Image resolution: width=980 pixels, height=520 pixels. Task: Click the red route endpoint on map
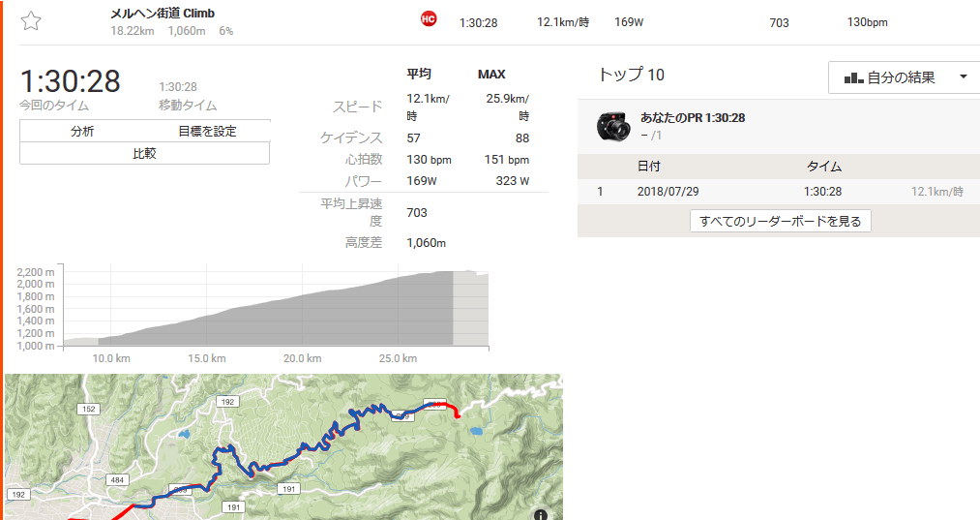[458, 415]
